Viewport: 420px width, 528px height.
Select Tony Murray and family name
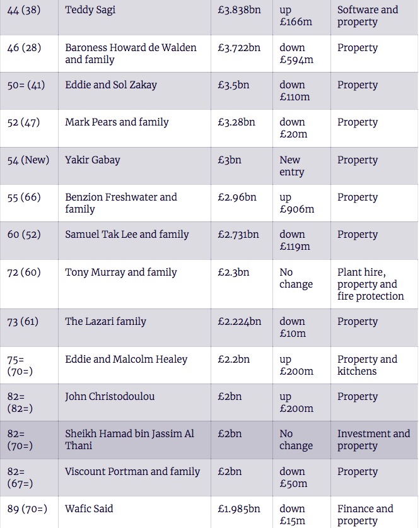click(121, 273)
